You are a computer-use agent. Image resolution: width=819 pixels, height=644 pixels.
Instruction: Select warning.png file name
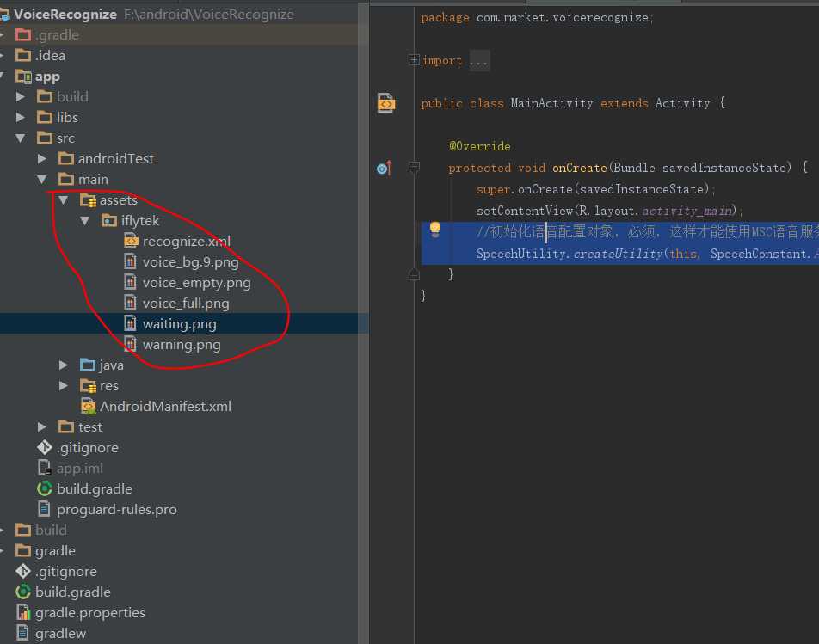(182, 345)
